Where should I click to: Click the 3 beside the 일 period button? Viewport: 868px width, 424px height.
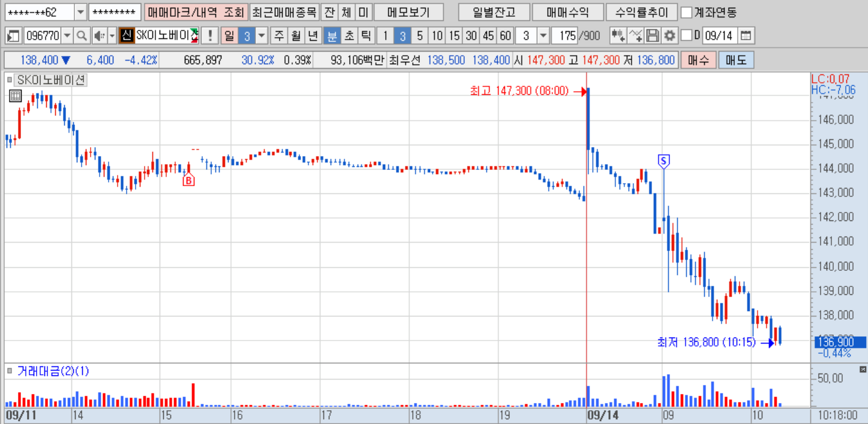[247, 36]
